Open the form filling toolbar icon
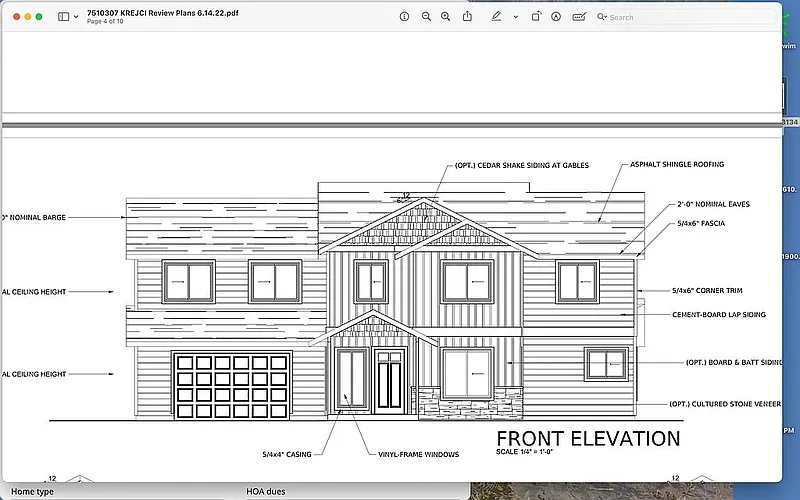 578,17
